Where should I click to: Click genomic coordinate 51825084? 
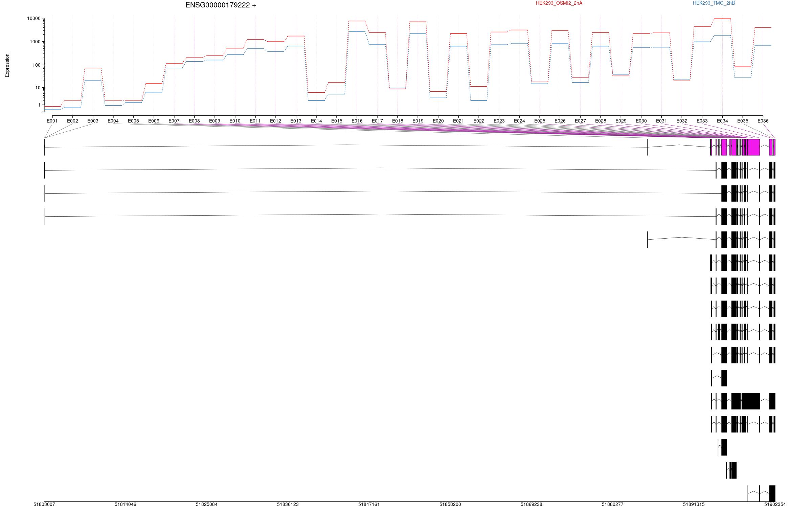pos(207,504)
